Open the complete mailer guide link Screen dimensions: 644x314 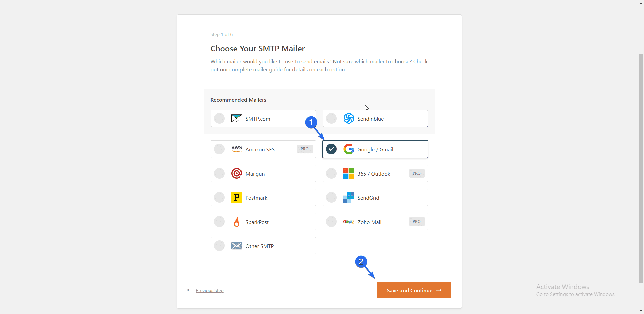point(256,69)
